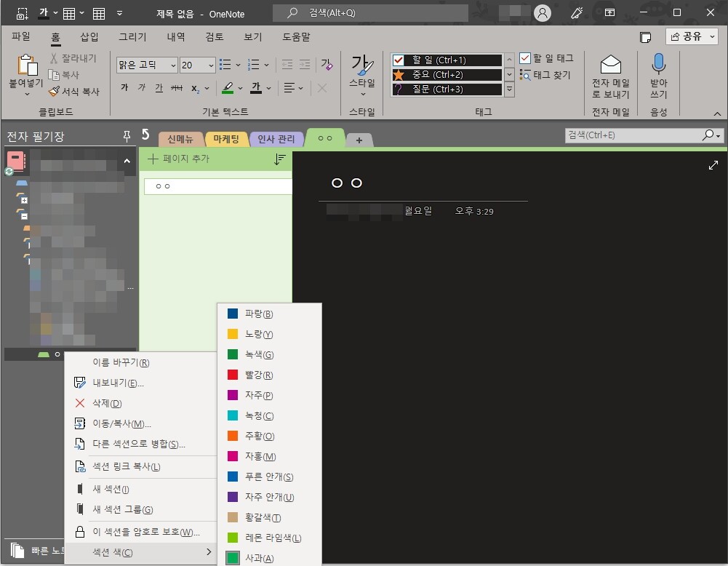728x566 pixels.
Task: Open the Share (공유) dropdown button
Action: tap(692, 36)
